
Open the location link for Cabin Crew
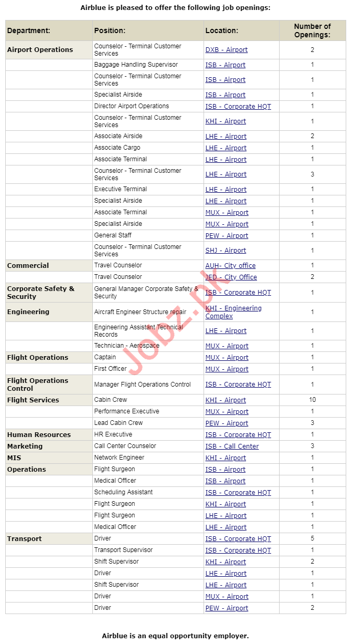coord(226,400)
